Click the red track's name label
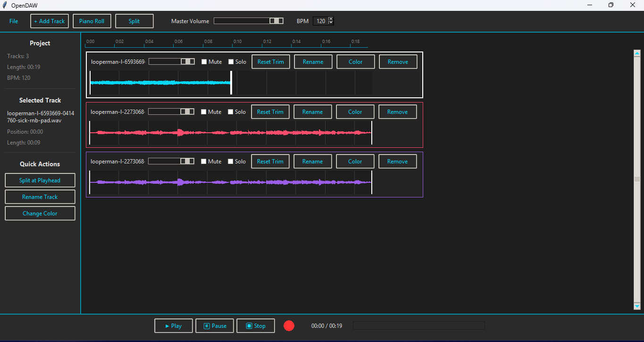Screen dimensions: 644x342 click(x=118, y=112)
